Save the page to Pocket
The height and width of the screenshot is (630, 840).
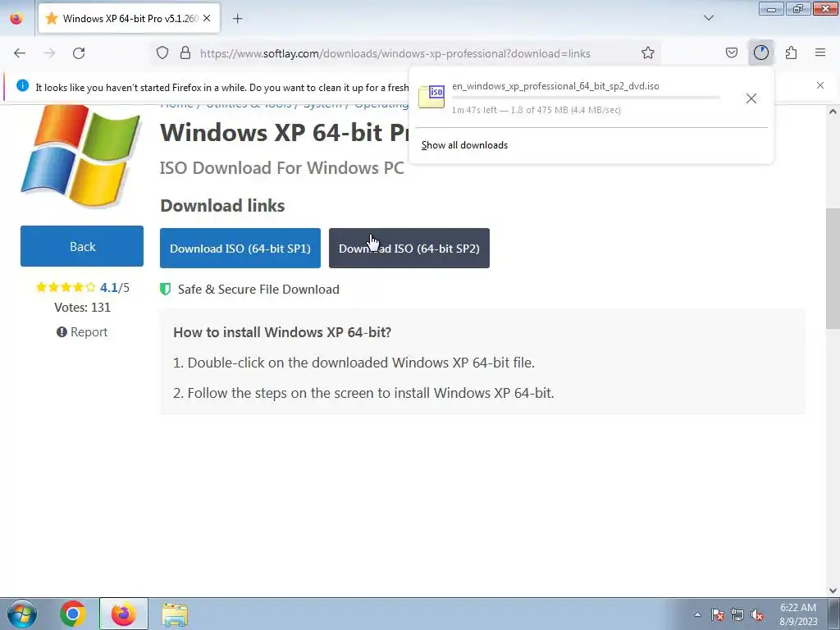731,53
